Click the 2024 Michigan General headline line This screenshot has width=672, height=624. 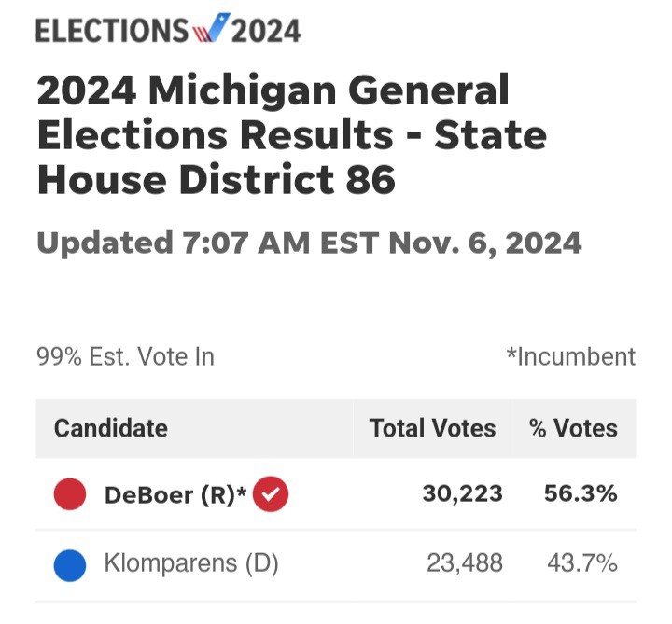[x=273, y=90]
